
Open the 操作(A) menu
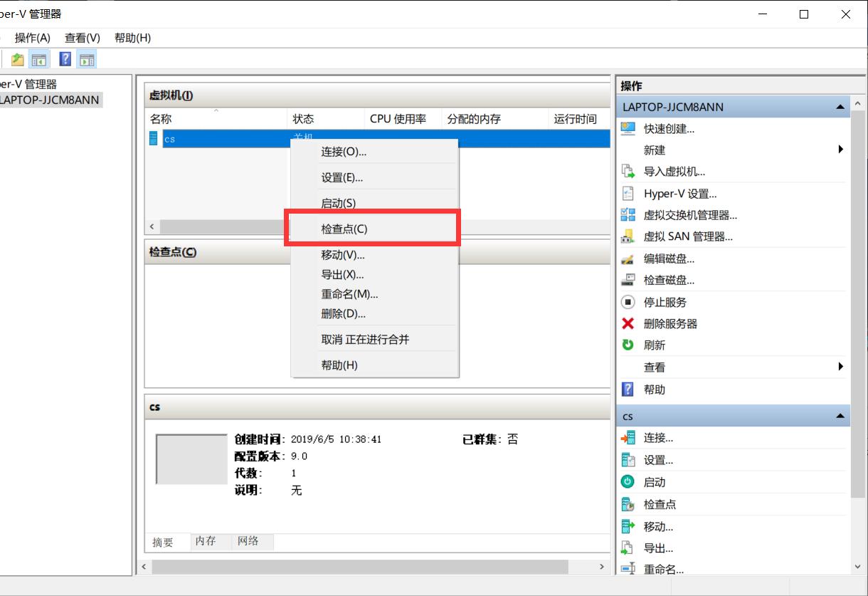pos(33,38)
